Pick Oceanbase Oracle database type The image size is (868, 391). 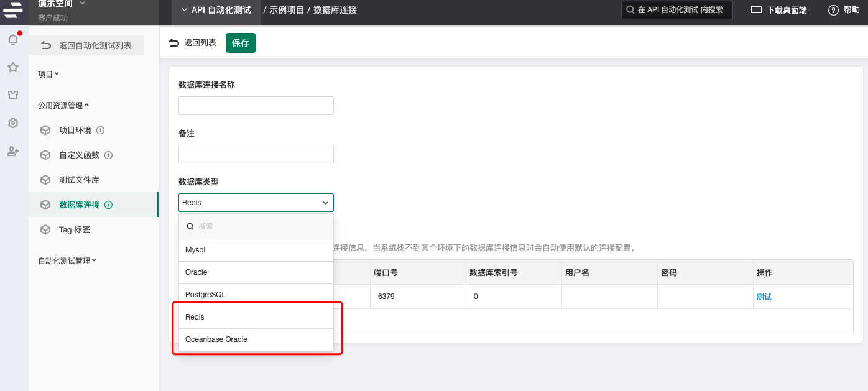[x=256, y=339]
